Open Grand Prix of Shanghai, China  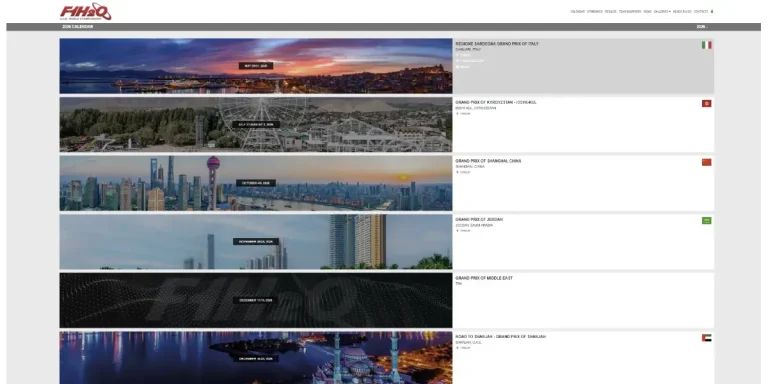(x=488, y=161)
